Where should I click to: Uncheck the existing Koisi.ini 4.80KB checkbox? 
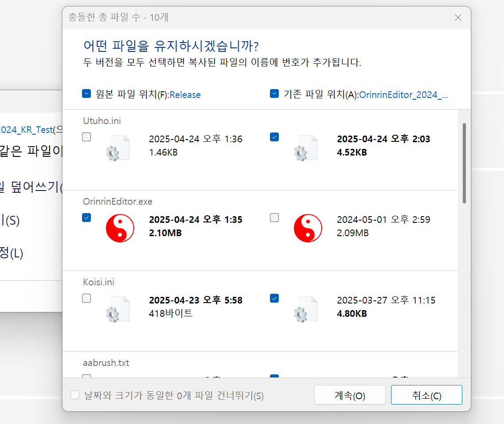(x=274, y=298)
